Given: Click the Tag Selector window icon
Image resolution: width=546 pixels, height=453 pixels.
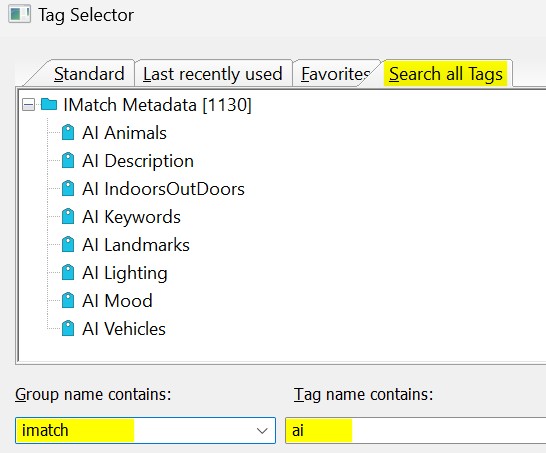Looking at the screenshot, I should pos(19,15).
